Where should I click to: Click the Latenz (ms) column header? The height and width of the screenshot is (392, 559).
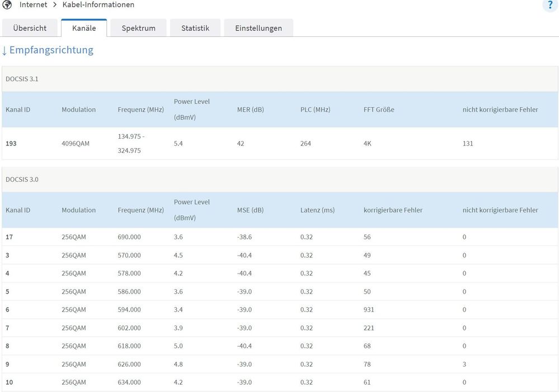pyautogui.click(x=317, y=210)
